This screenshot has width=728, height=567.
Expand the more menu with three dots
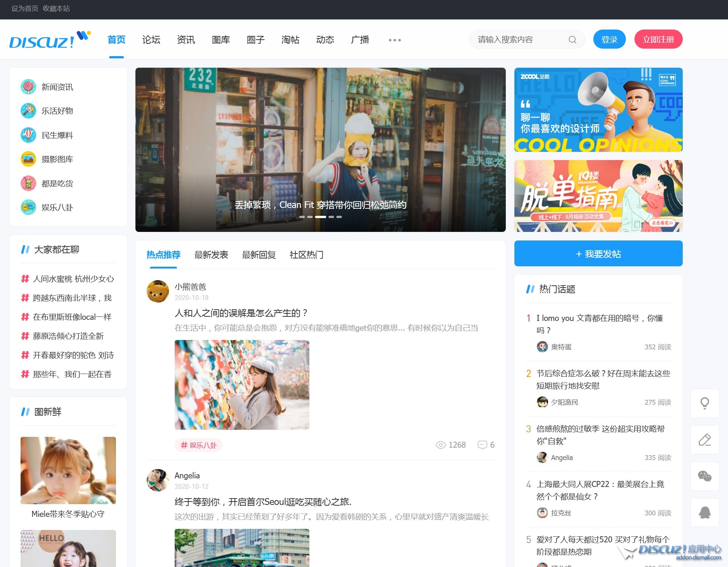coord(395,40)
